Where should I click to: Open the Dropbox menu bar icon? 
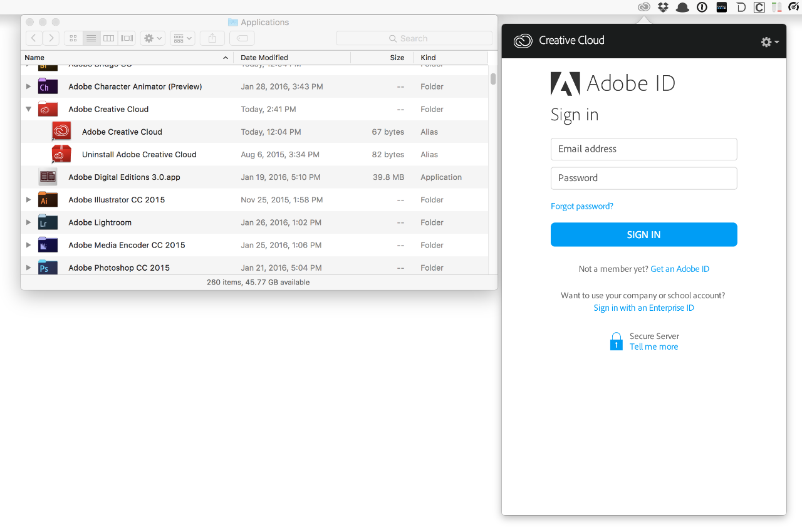(663, 8)
